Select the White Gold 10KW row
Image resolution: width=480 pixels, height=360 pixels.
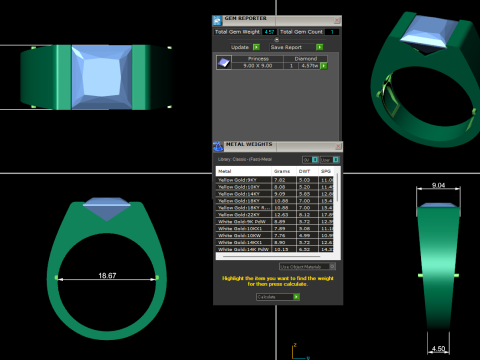pyautogui.click(x=275, y=235)
